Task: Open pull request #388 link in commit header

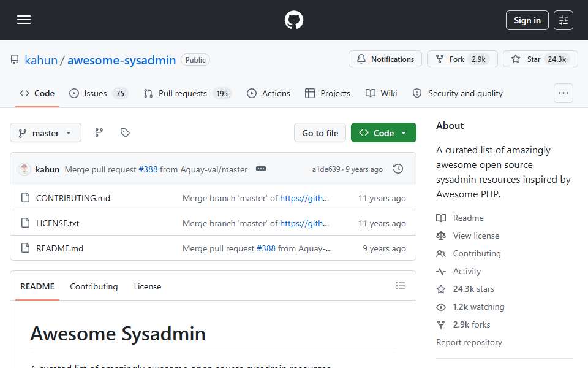Action: pyautogui.click(x=148, y=169)
